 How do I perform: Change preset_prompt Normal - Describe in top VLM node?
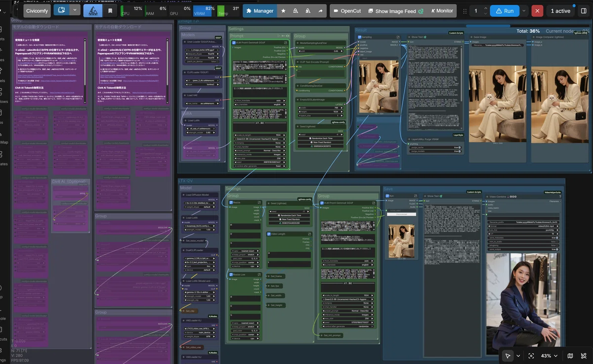pyautogui.click(x=259, y=150)
